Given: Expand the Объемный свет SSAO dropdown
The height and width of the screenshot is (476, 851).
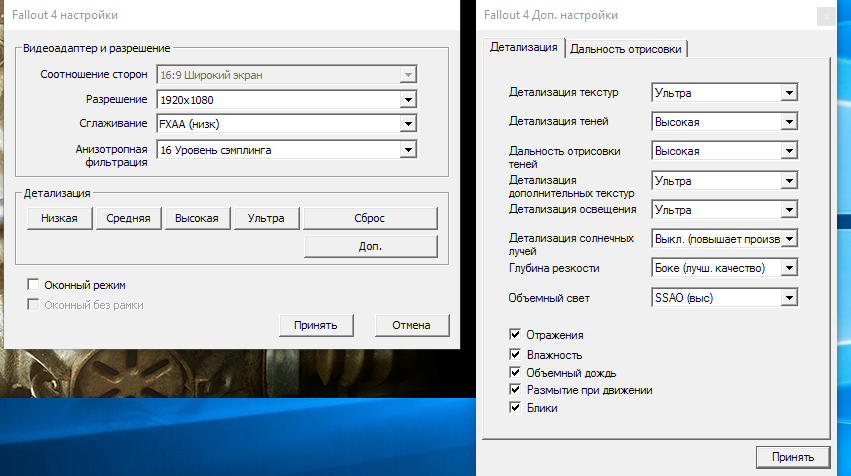Looking at the screenshot, I should (x=725, y=297).
